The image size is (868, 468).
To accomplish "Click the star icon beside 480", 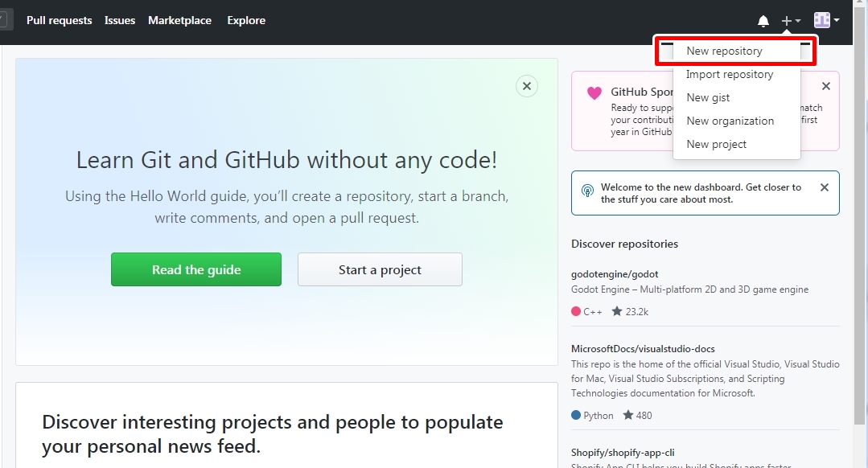I will coord(627,415).
